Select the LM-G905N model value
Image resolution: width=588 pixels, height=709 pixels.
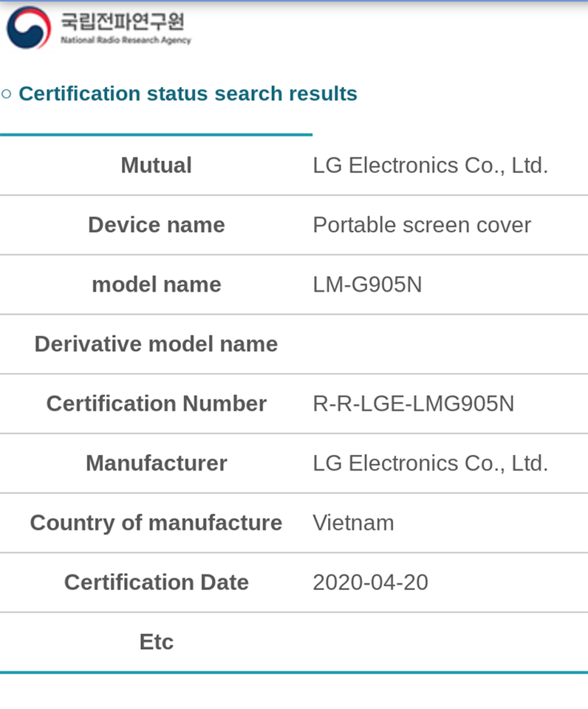367,284
